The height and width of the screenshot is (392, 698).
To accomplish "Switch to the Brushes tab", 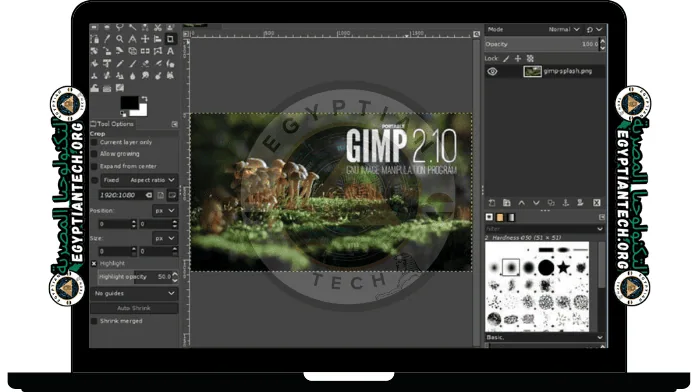I will coord(489,217).
